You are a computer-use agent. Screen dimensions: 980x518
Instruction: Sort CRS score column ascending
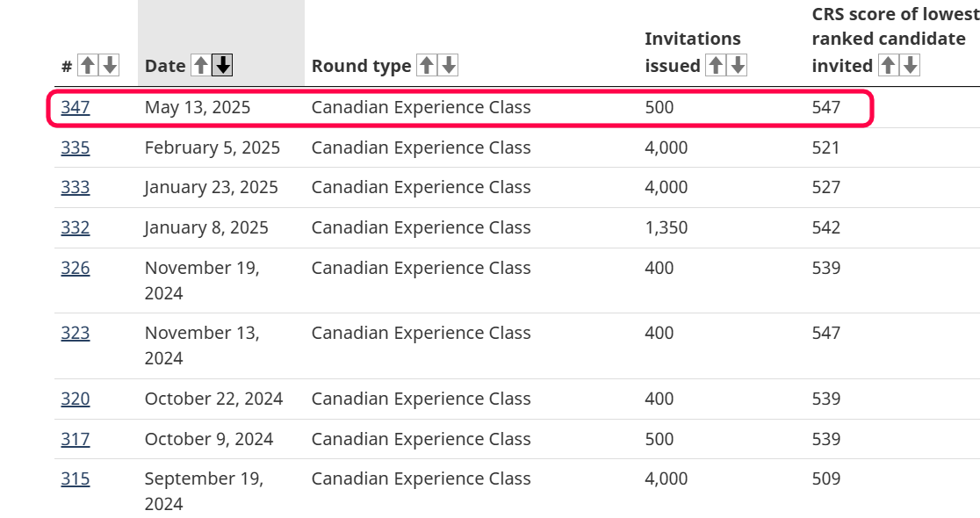point(888,65)
